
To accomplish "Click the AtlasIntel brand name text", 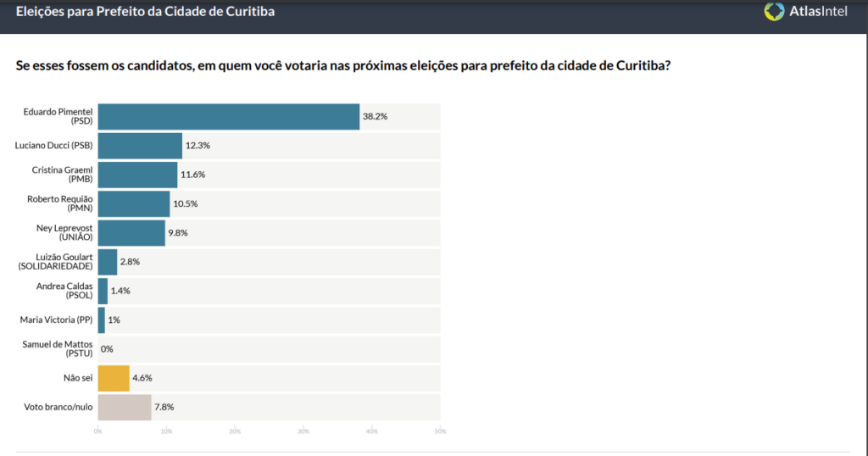I will 818,11.
